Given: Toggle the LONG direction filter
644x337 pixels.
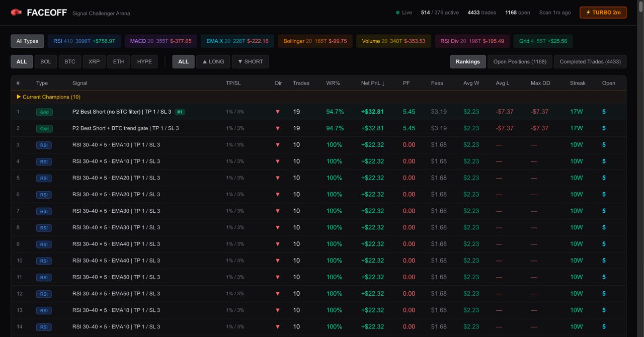Looking at the screenshot, I should (x=213, y=61).
